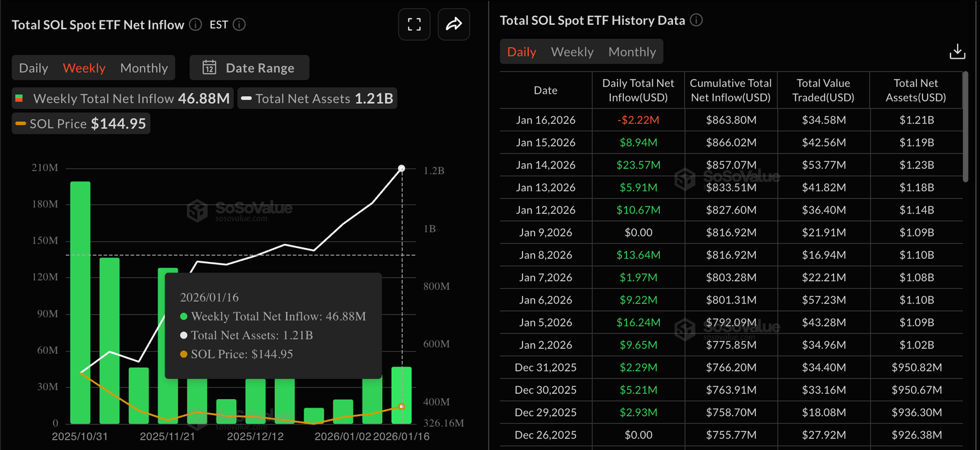Image resolution: width=980 pixels, height=450 pixels.
Task: Open the Date Range picker
Action: [249, 68]
